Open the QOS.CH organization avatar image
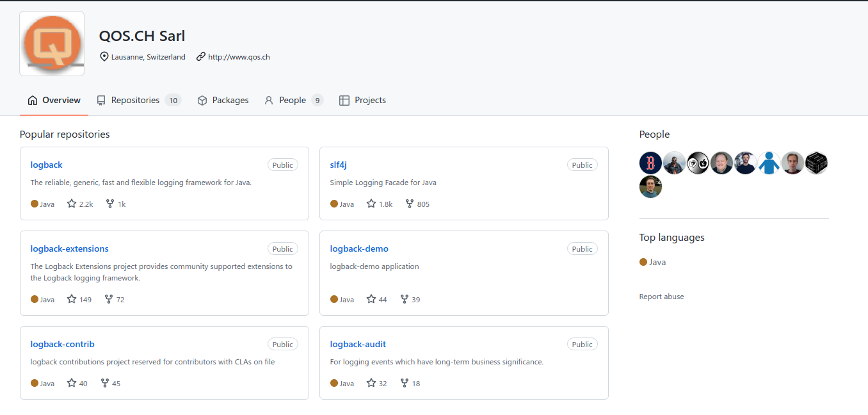868x415 pixels. tap(52, 44)
